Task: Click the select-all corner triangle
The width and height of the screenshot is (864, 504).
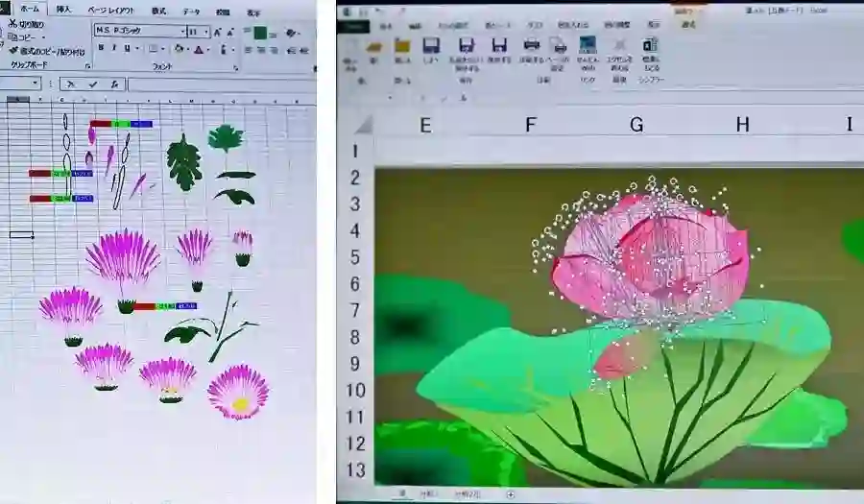Action: tap(363, 126)
